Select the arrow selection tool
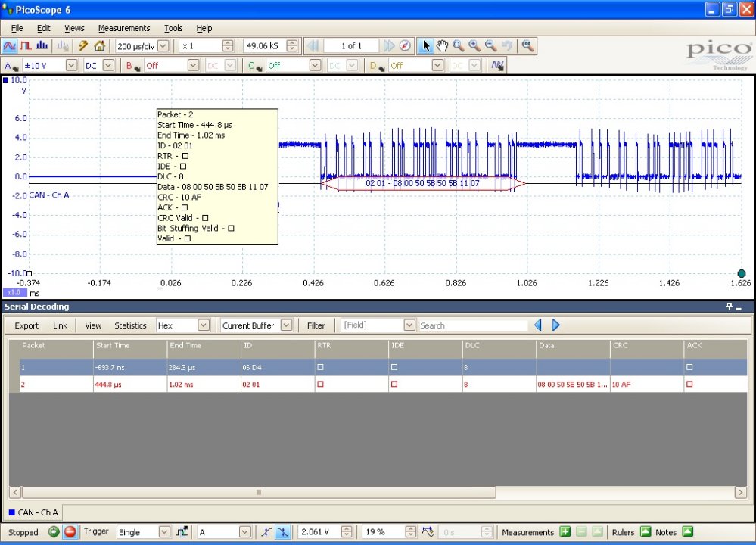This screenshot has width=756, height=545. click(425, 46)
